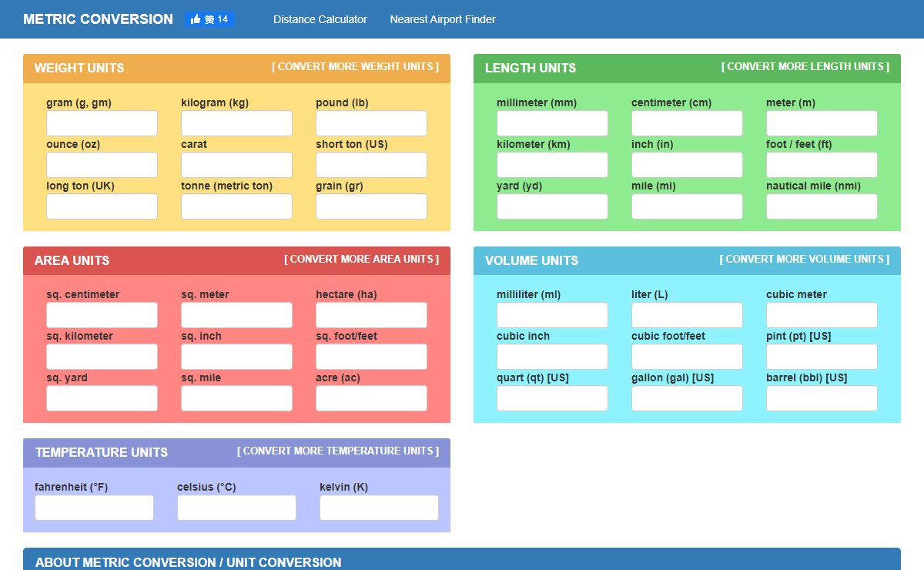Viewport: 924px width, 570px height.
Task: Select the gallon (gal) [US] input box
Action: click(687, 398)
